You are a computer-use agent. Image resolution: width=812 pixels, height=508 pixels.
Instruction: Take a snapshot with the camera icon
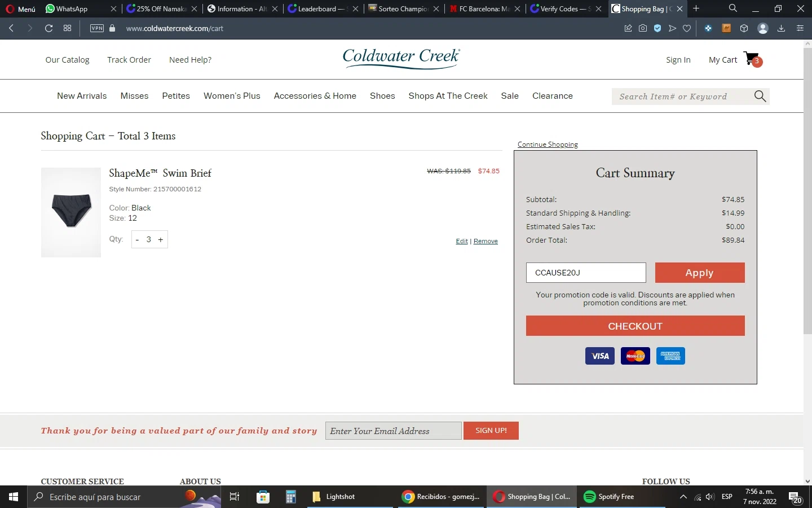643,28
